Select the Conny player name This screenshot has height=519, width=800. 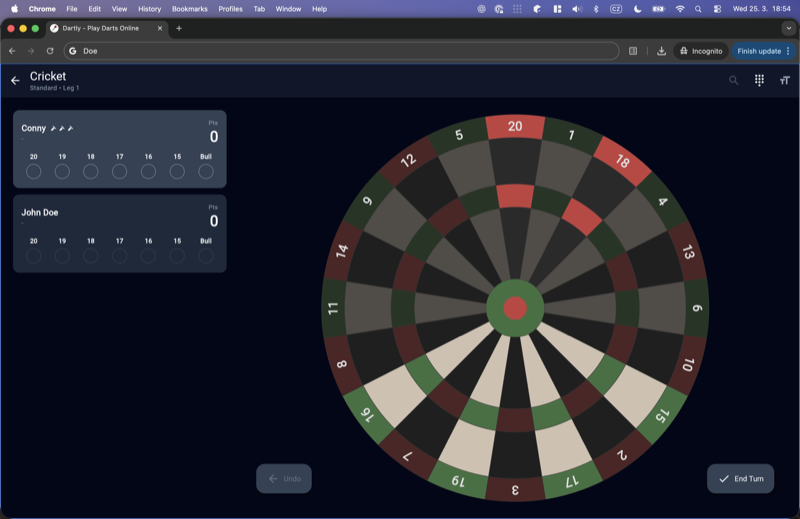click(34, 128)
